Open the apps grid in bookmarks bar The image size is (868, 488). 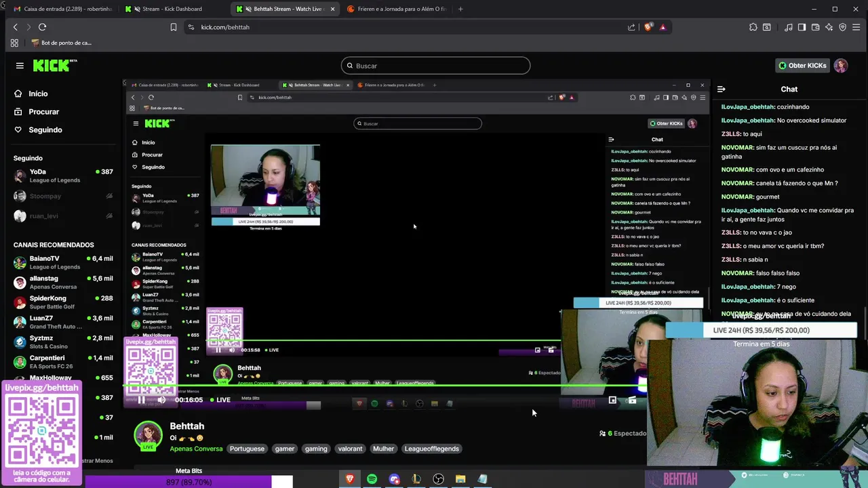(x=14, y=43)
